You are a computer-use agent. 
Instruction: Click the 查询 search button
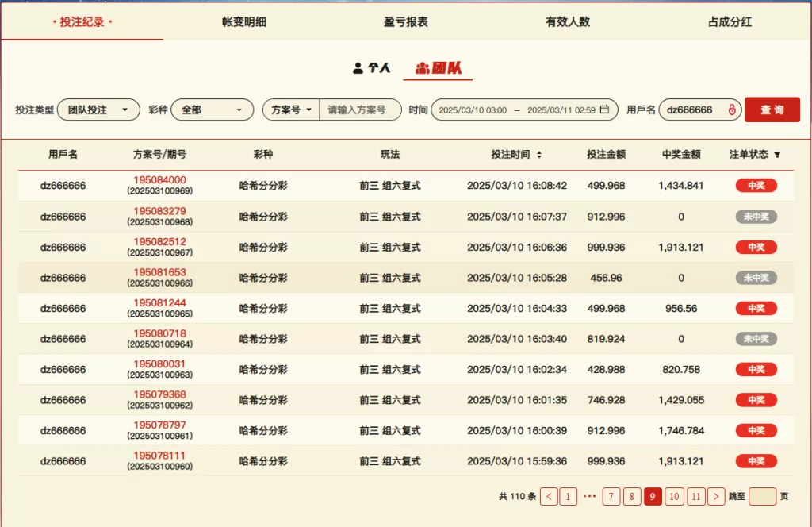click(772, 110)
